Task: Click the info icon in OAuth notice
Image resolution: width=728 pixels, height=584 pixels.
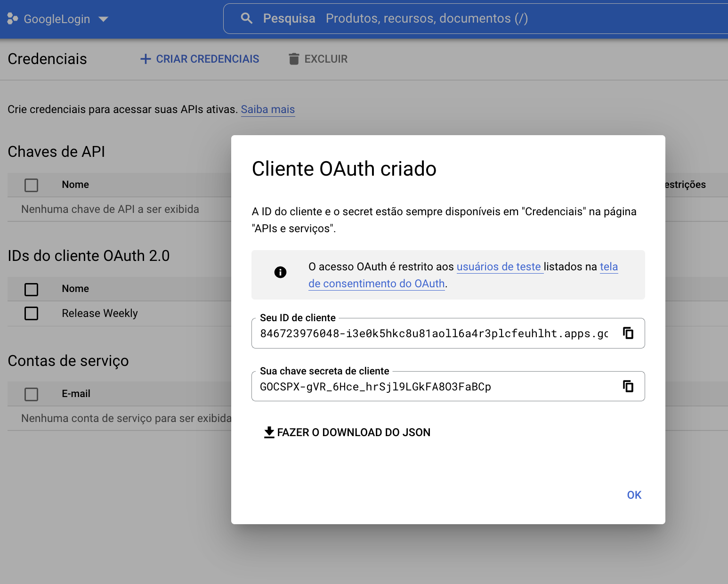Action: tap(280, 272)
